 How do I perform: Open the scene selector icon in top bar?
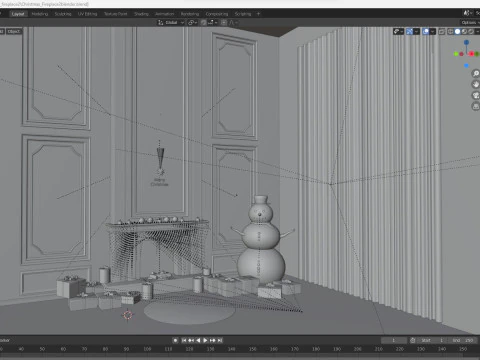pos(467,13)
